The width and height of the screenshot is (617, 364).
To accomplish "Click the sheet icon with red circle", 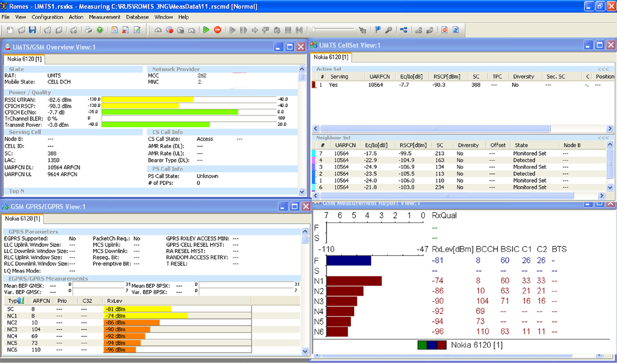I will pyautogui.click(x=444, y=30).
